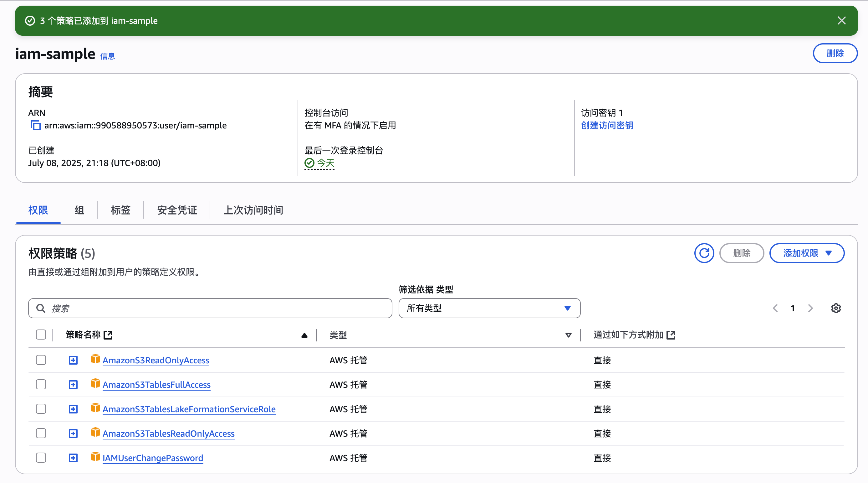Go to next page of policies
The image size is (868, 483).
point(810,308)
